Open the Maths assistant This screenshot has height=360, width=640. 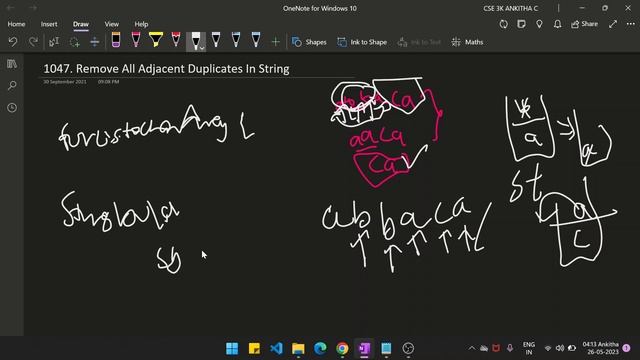click(x=467, y=42)
